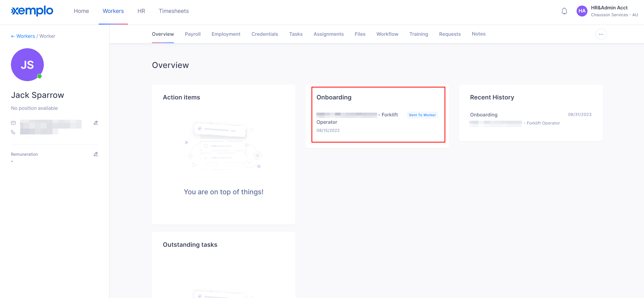Image resolution: width=644 pixels, height=298 pixels.
Task: Click the 'No position available' text
Action: (34, 108)
